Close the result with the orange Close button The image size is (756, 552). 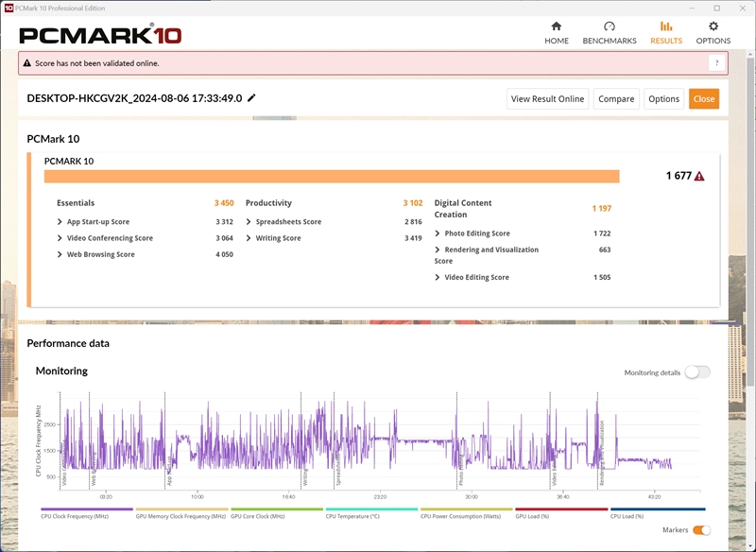[704, 99]
